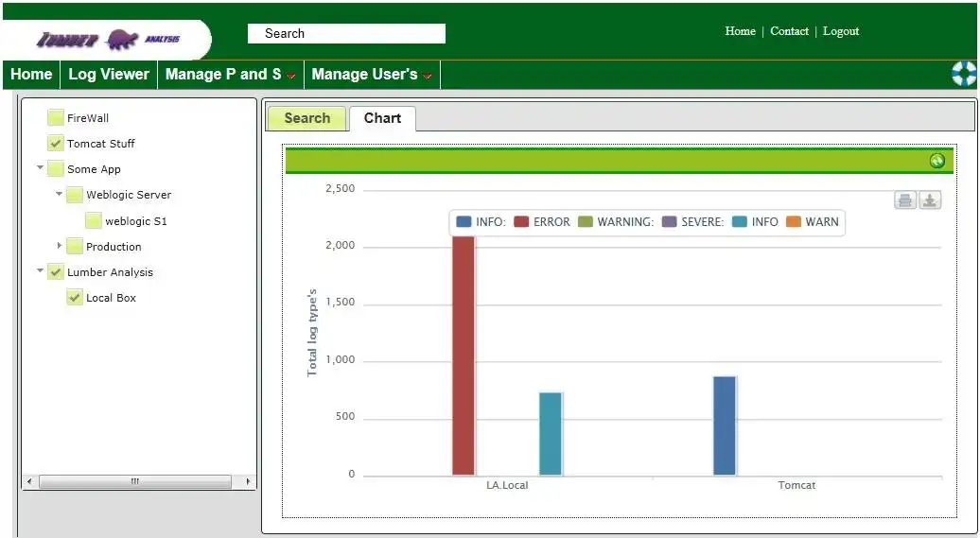Toggle the SEVERE: purple legend swatch
The image size is (980, 538).
tap(670, 222)
